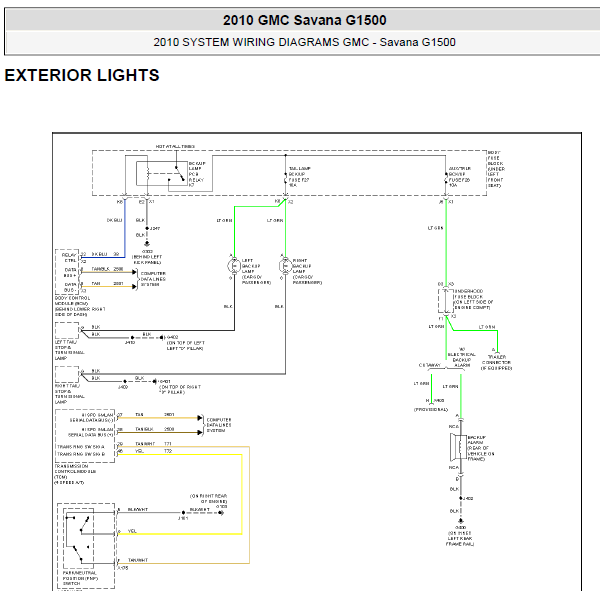
Task: Click the '2010 GMC Savana G1500' title
Action: pos(305,20)
